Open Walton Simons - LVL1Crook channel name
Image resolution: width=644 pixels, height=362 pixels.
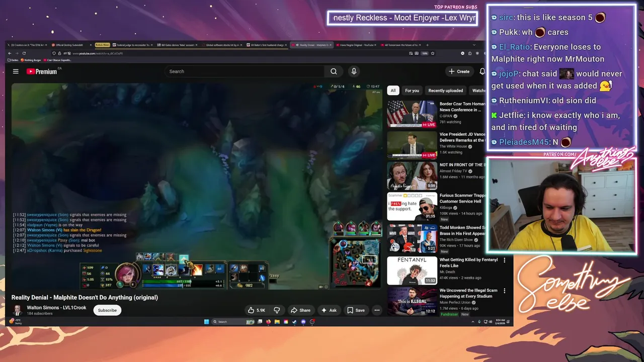(x=56, y=308)
